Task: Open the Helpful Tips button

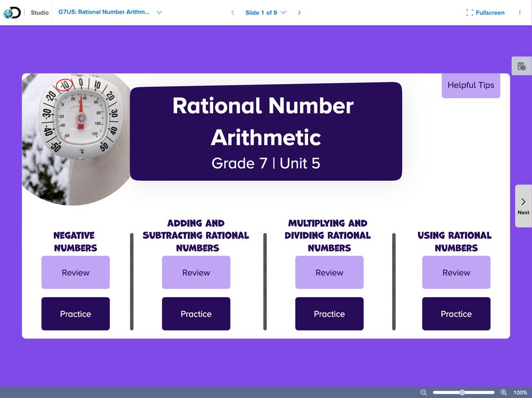Action: pos(470,85)
